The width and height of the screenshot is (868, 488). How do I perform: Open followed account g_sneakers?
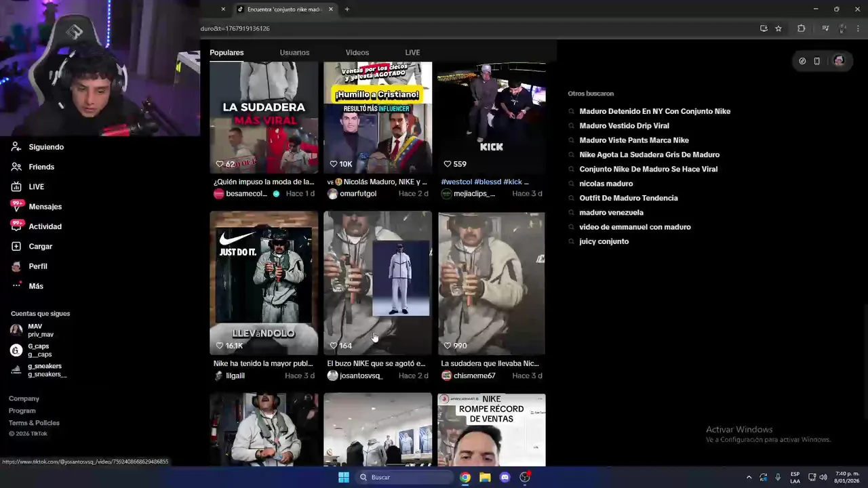[39, 370]
